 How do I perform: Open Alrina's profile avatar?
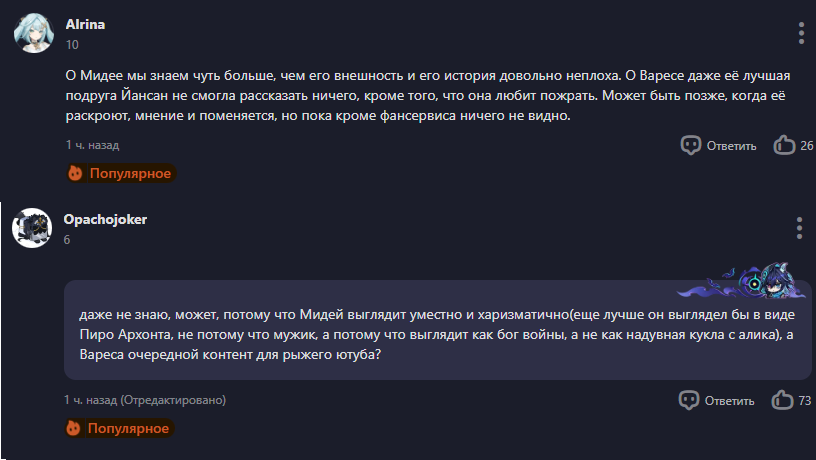coord(30,33)
